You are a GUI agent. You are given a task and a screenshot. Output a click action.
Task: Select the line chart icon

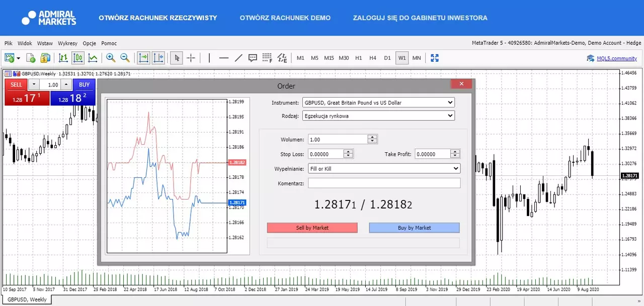click(x=93, y=58)
